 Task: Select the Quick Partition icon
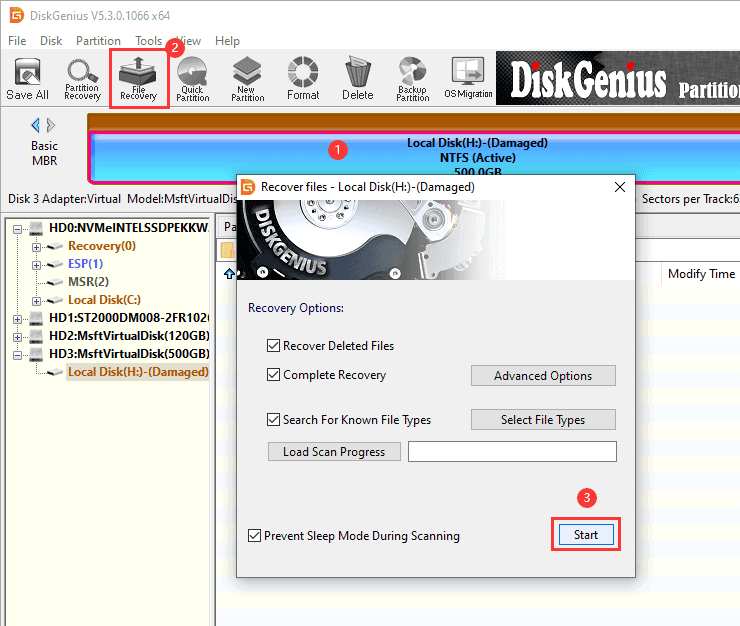(193, 79)
